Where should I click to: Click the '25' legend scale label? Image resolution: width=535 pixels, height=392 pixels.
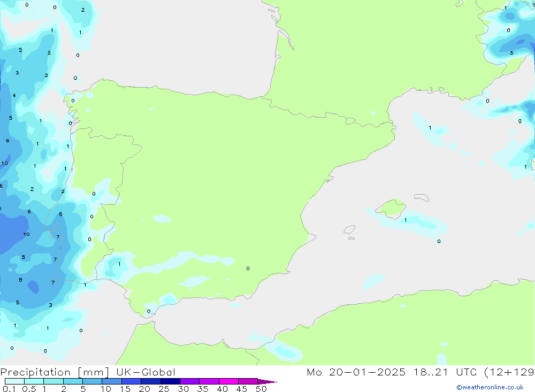point(164,389)
